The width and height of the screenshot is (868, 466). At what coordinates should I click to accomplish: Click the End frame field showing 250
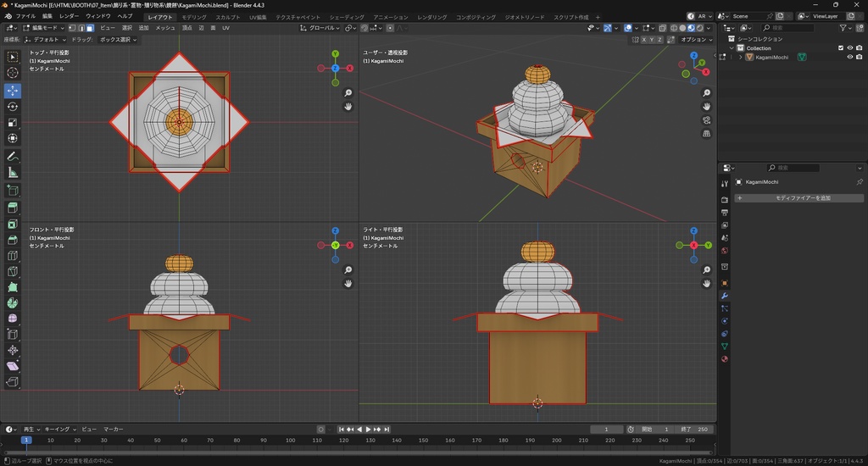click(694, 430)
